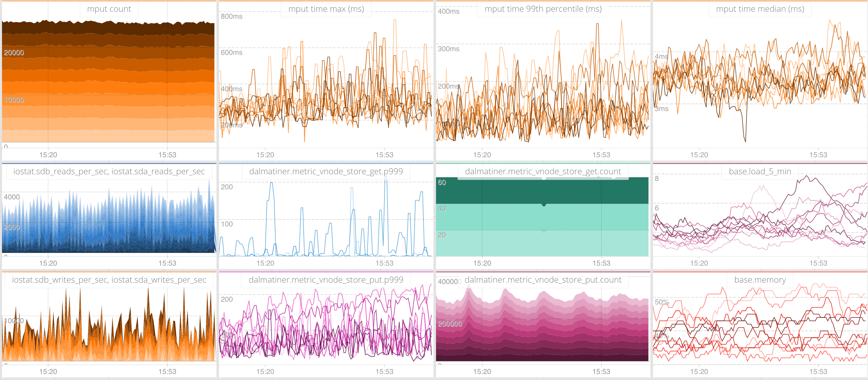Select the 'mput time median (ms)' title
868x380 pixels.
[760, 9]
